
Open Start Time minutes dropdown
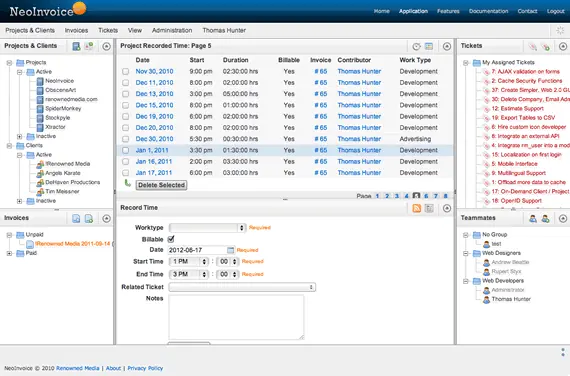tap(228, 261)
